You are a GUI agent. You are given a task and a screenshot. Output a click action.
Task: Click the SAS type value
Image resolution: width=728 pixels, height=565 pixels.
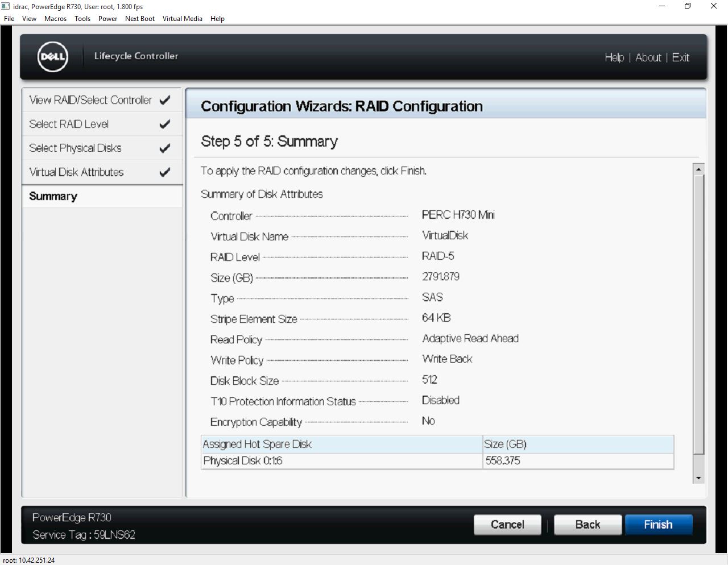(x=432, y=297)
